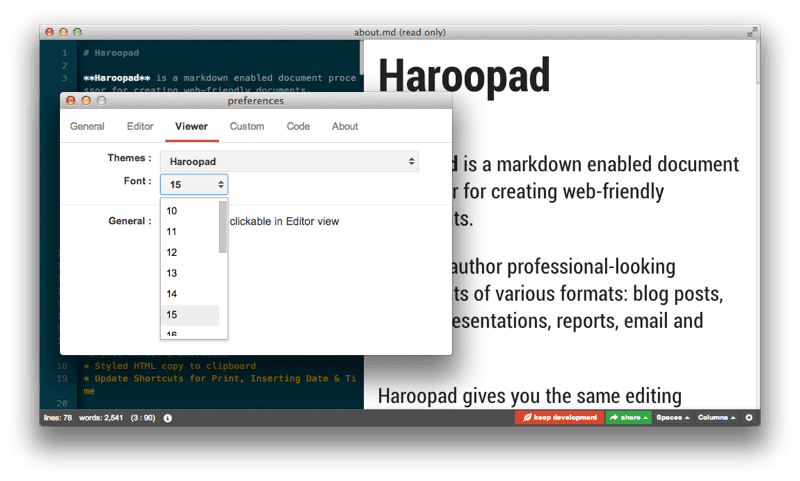Open the share menu

(627, 417)
